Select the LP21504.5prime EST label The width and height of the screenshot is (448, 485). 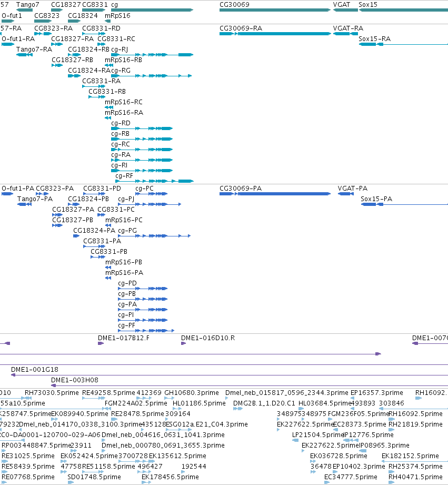click(318, 434)
